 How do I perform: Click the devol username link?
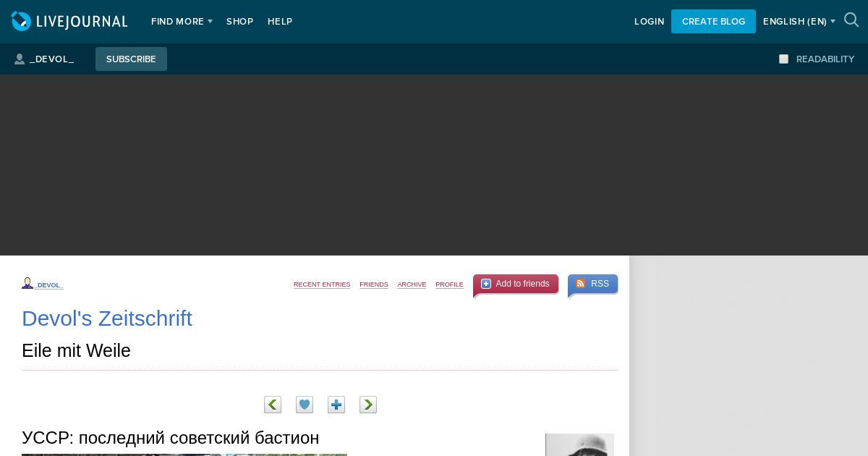49,285
